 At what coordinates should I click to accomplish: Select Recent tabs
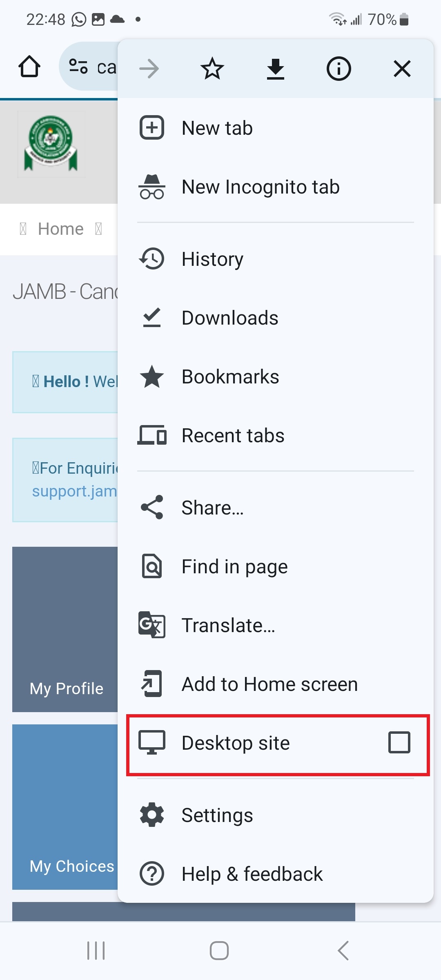tap(276, 435)
